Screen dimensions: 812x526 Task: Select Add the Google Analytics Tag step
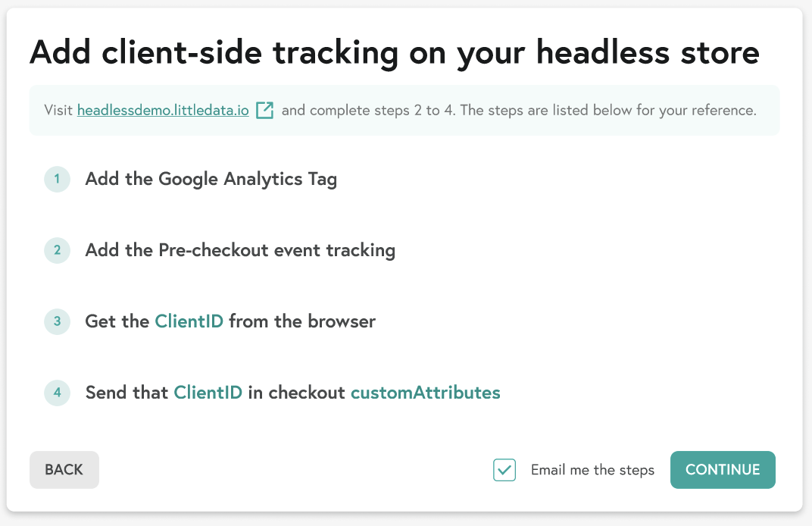[x=211, y=180]
